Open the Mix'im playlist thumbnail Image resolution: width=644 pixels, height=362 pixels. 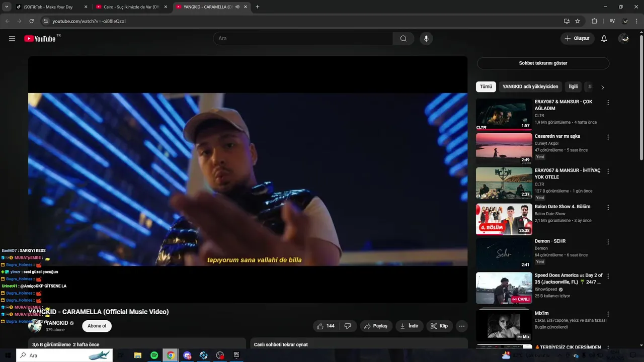coord(504,325)
